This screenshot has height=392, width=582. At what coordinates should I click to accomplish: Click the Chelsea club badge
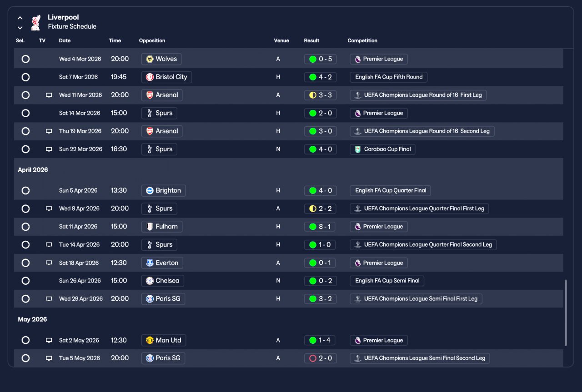(x=150, y=281)
